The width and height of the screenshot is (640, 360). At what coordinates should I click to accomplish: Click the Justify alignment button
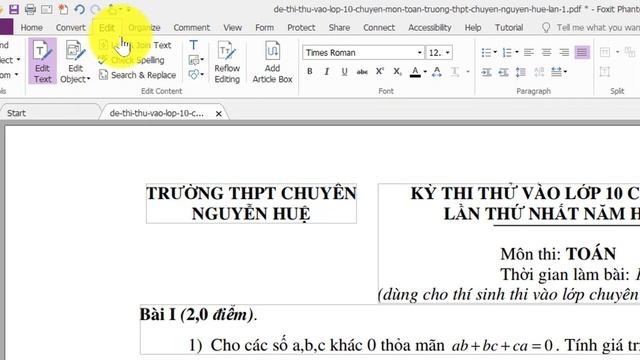[582, 52]
